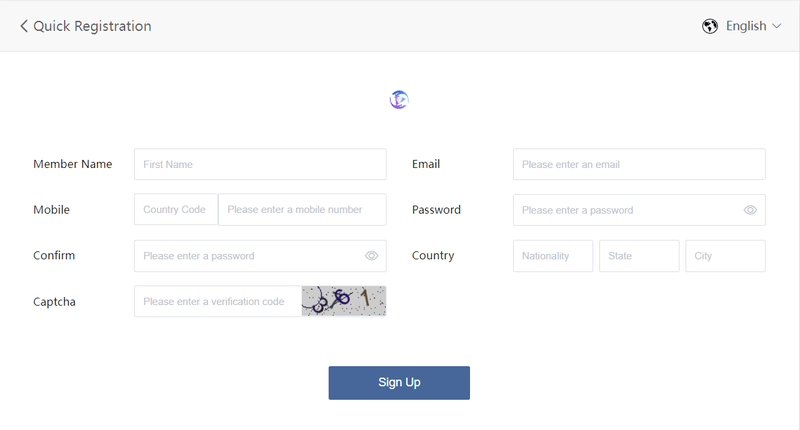Open the English language dropdown
This screenshot has height=430, width=800.
746,26
